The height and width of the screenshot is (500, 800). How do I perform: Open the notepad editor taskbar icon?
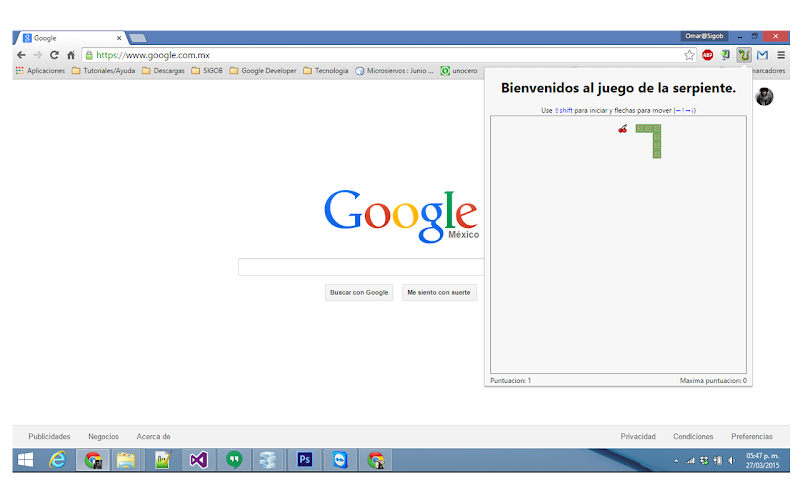(163, 460)
